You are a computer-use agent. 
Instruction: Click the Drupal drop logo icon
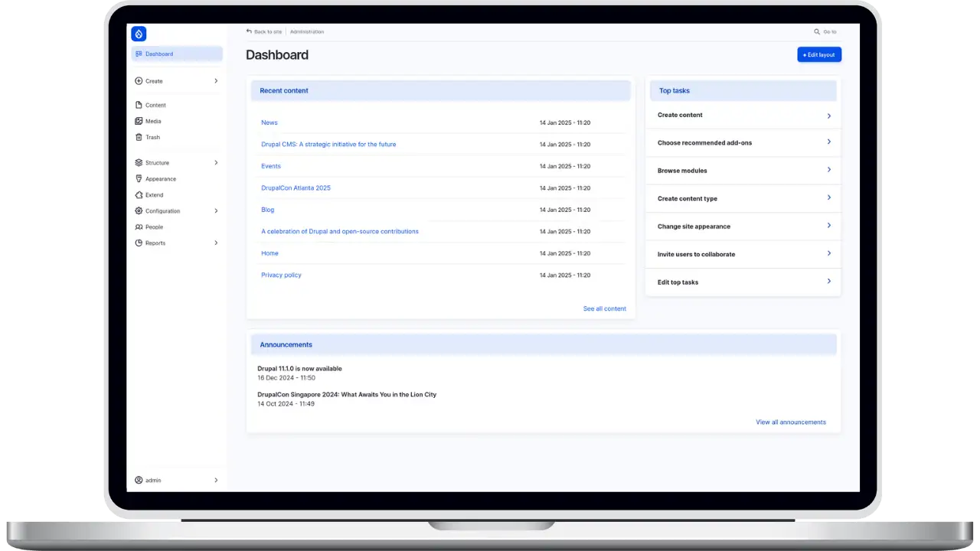[139, 34]
